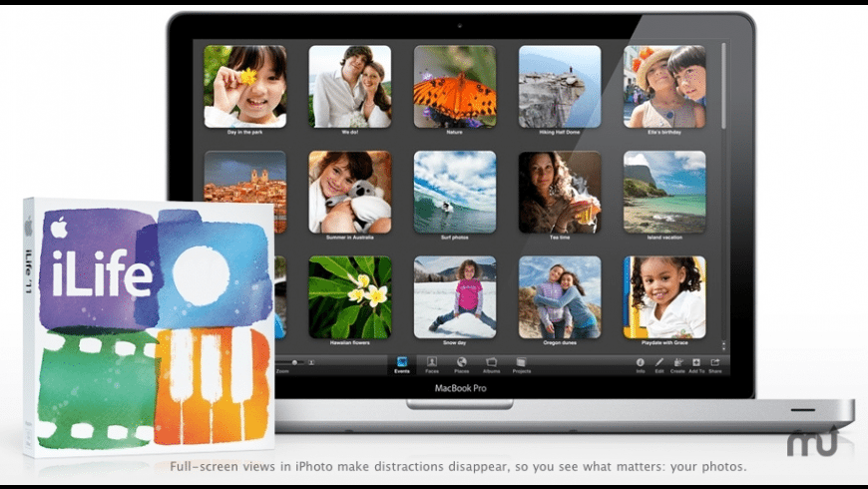Select the "Playdate with Grace" event
This screenshot has height=489, width=868.
coord(664,296)
